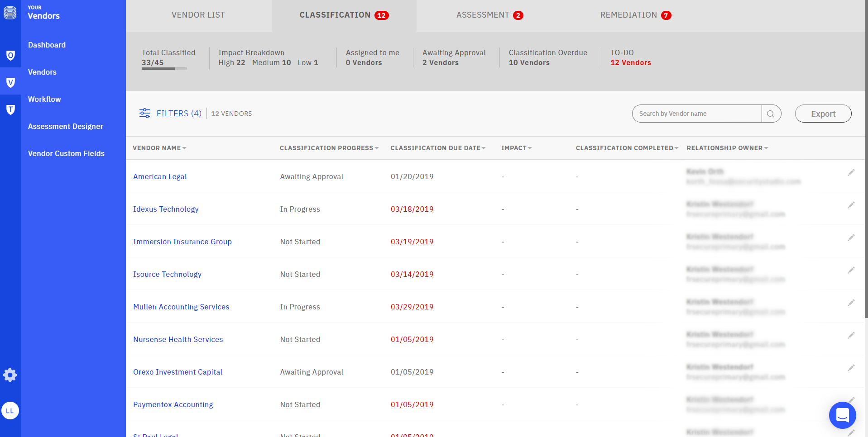Open the Assessment tab
The height and width of the screenshot is (437, 868).
[x=489, y=15]
